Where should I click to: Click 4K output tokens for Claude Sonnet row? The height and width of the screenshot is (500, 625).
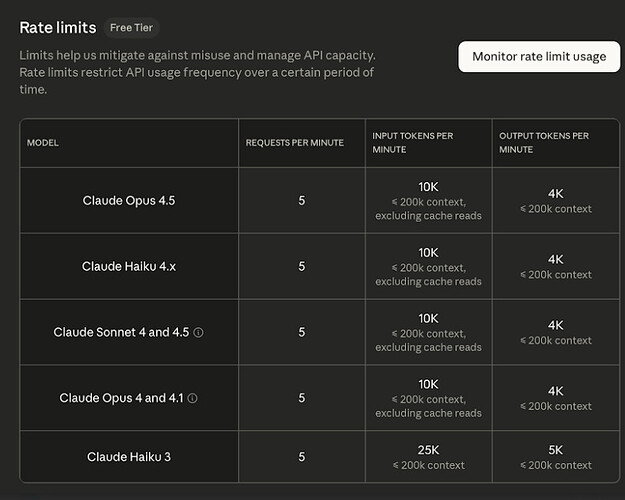(556, 325)
